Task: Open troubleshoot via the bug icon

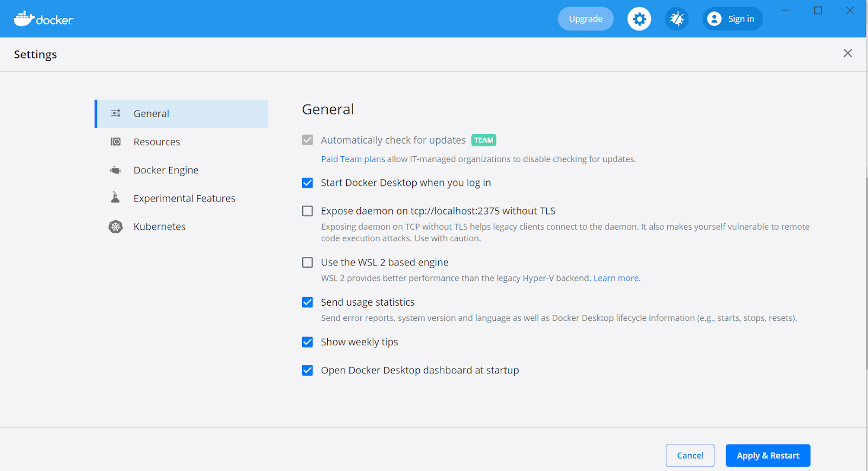Action: [x=676, y=19]
